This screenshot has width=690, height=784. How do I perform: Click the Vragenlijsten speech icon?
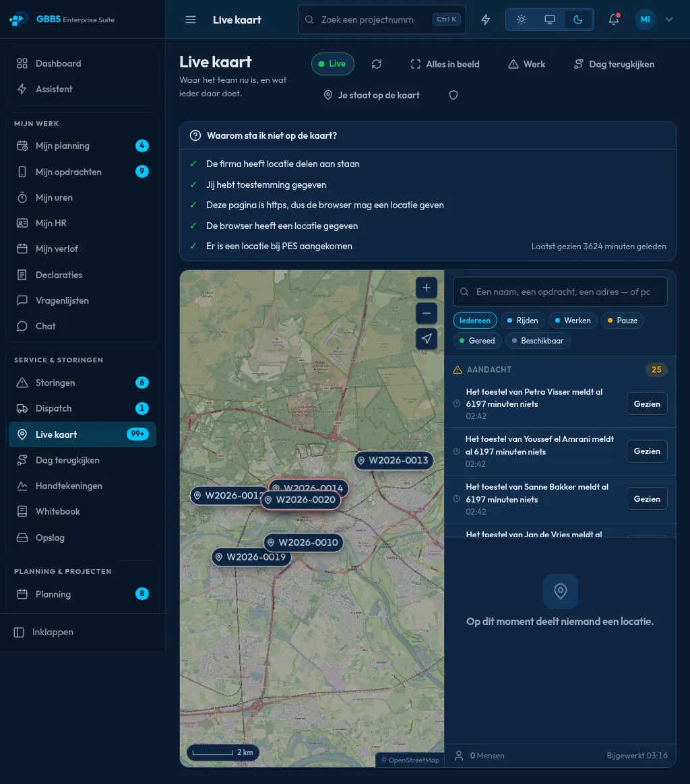pyautogui.click(x=22, y=300)
